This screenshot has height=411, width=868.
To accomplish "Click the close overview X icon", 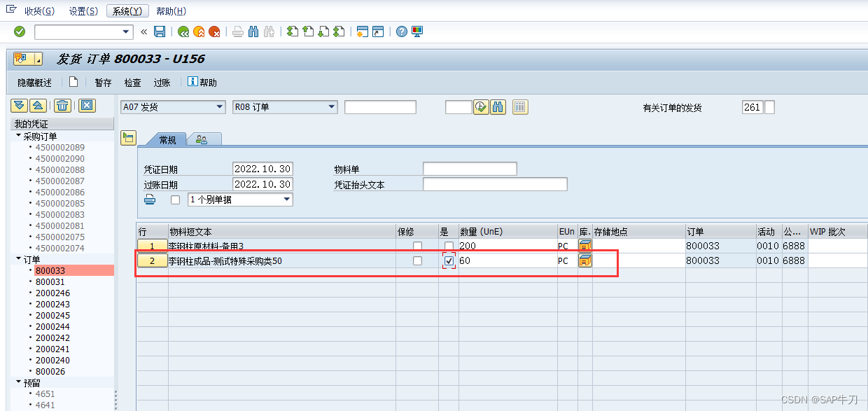I will click(x=86, y=106).
